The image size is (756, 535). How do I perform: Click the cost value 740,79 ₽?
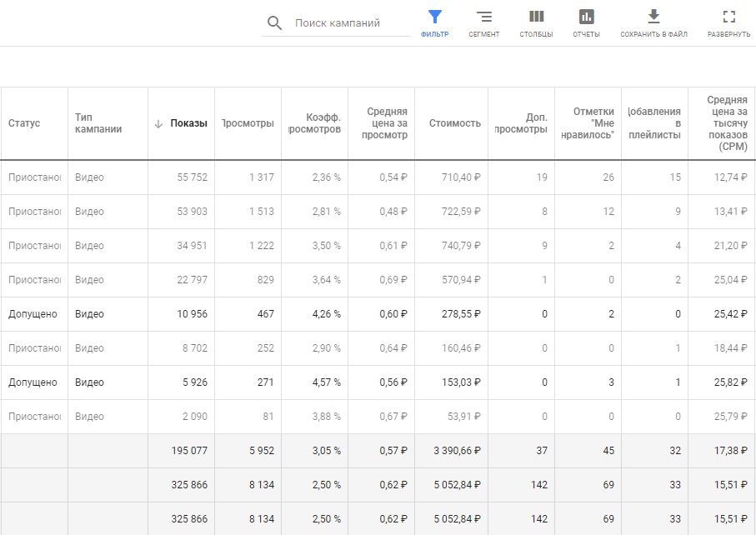461,246
